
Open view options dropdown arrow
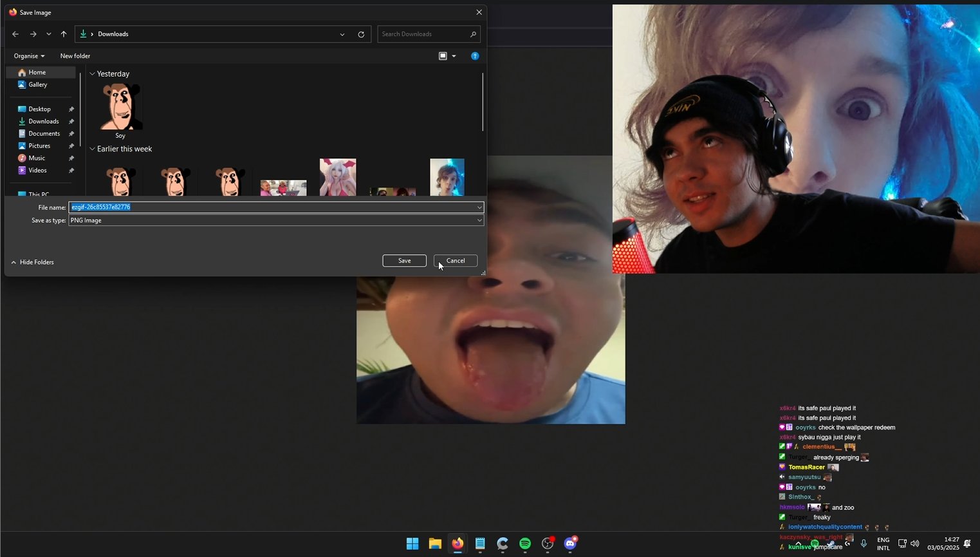454,56
